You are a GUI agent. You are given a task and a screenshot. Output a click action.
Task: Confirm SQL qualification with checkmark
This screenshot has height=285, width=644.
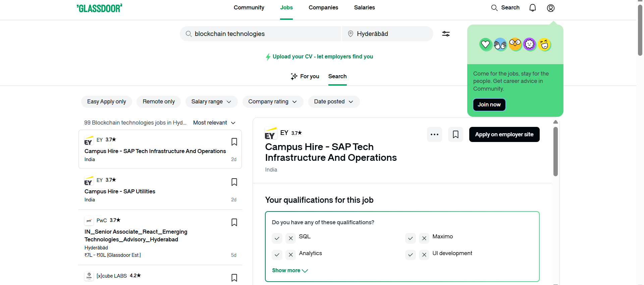pyautogui.click(x=277, y=238)
